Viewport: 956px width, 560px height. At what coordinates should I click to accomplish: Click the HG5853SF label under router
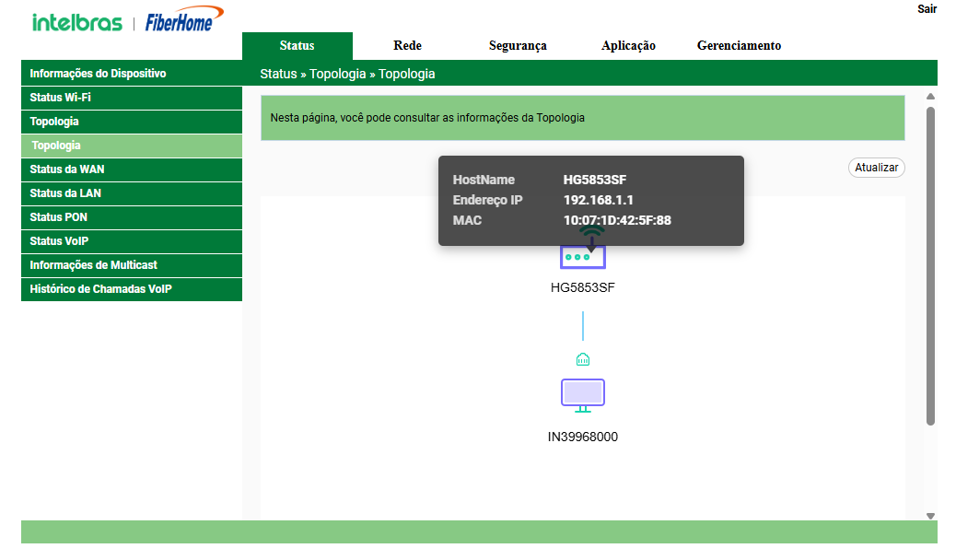click(583, 287)
